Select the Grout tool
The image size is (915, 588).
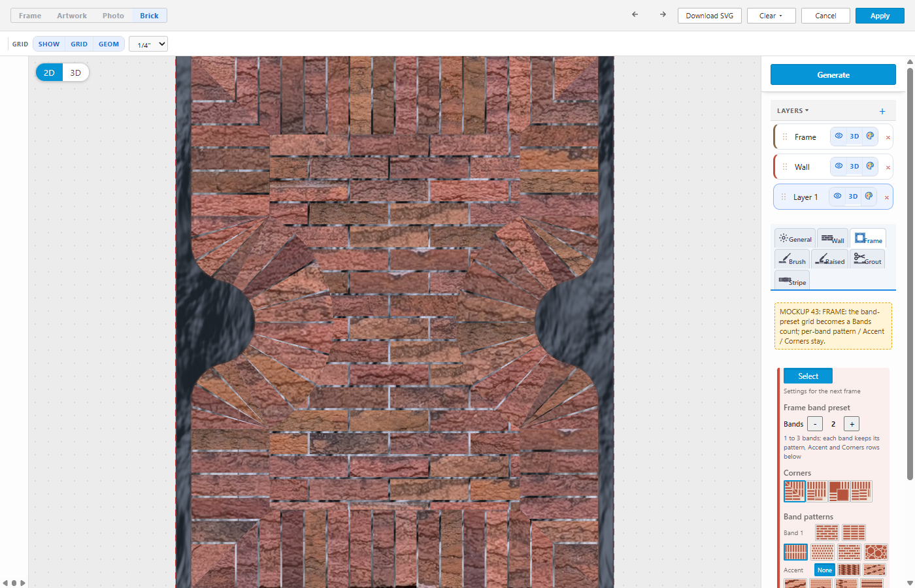(x=867, y=259)
